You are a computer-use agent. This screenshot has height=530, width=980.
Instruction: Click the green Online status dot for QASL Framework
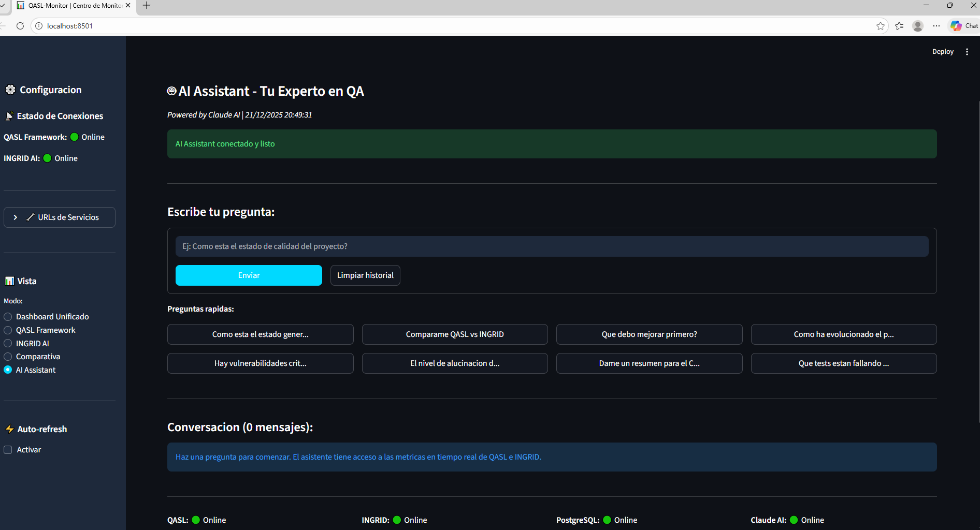(x=75, y=137)
